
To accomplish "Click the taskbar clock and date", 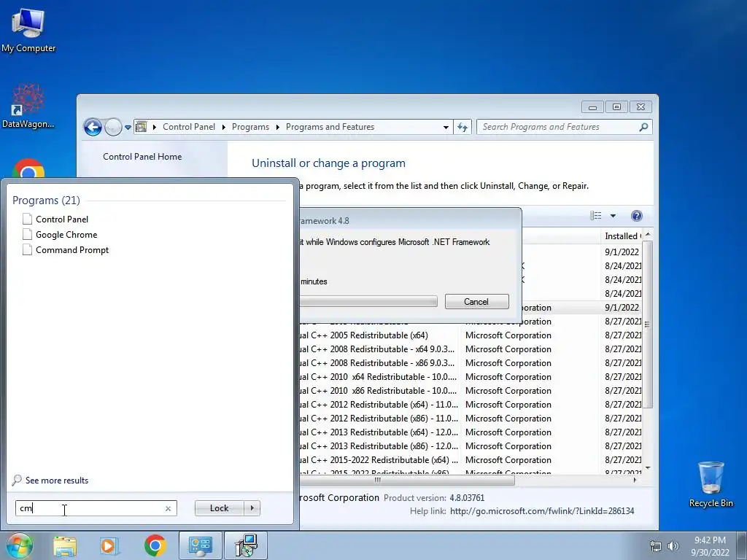I will pyautogui.click(x=710, y=545).
